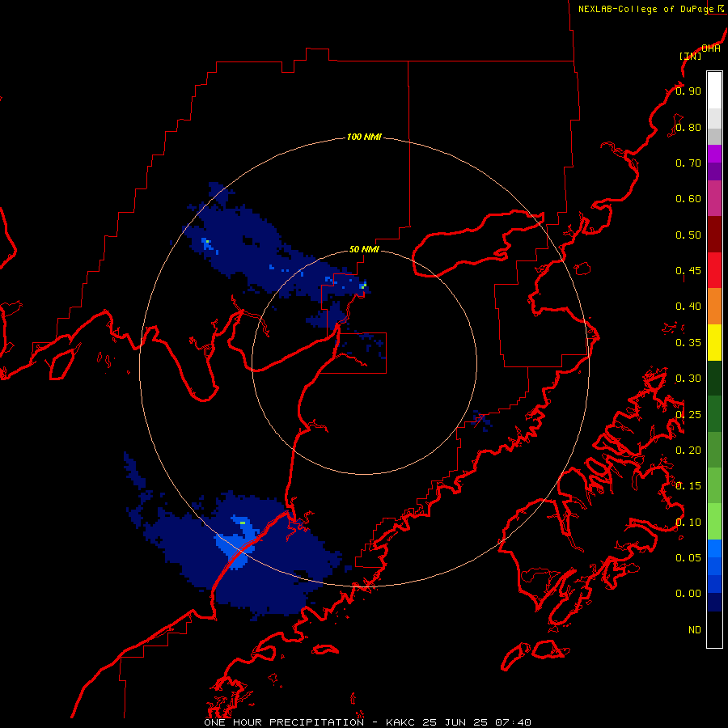Click the green precipitation pixel in southern blob
This screenshot has height=728, width=728.
point(243,523)
